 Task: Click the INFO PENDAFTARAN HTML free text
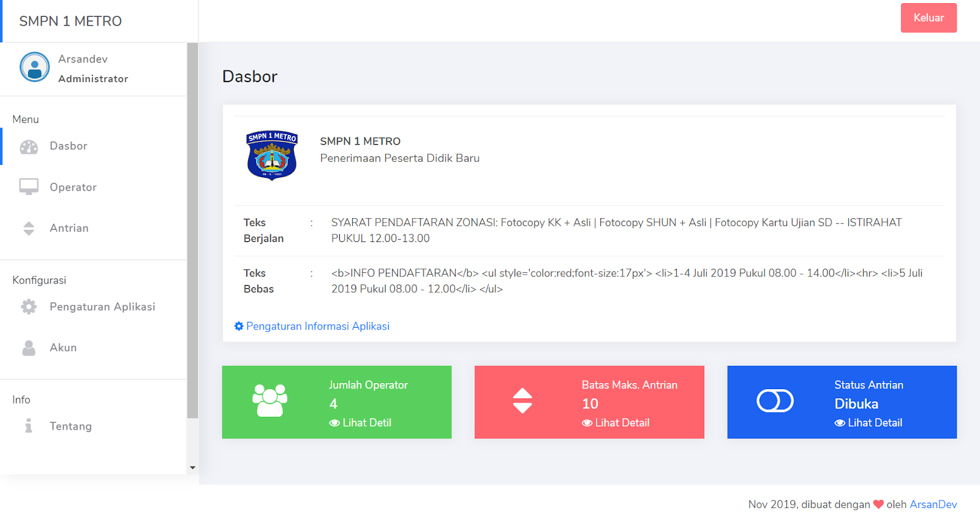tap(627, 281)
